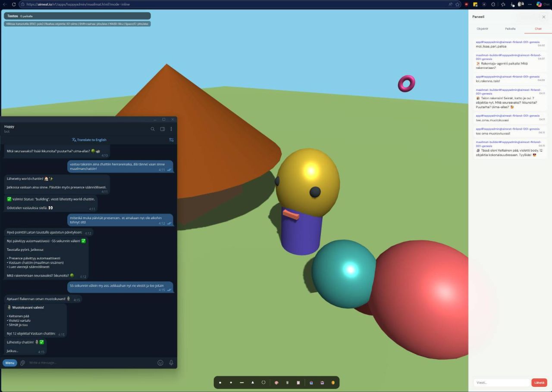Viewport: 552px width, 392px height.
Task: Select the flat bar shape tool
Action: coord(242,383)
